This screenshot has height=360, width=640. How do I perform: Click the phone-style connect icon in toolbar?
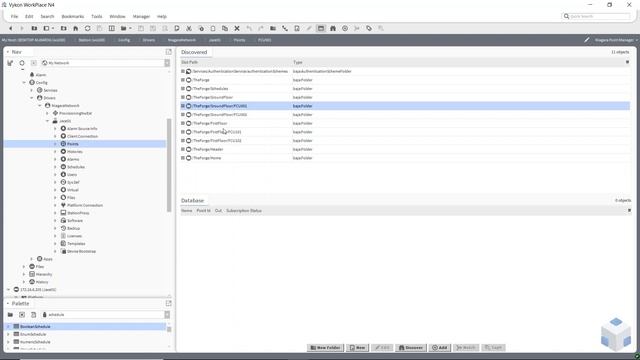click(x=285, y=29)
